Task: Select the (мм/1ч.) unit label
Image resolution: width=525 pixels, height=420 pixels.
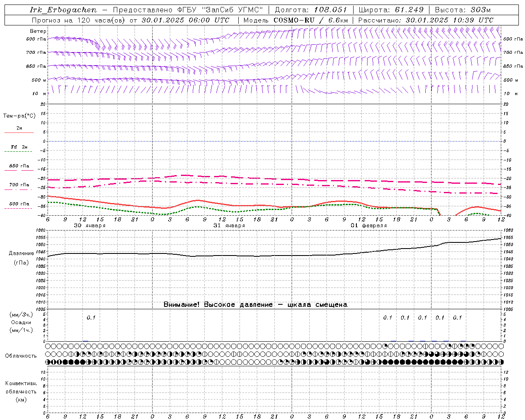Action: pos(21,330)
